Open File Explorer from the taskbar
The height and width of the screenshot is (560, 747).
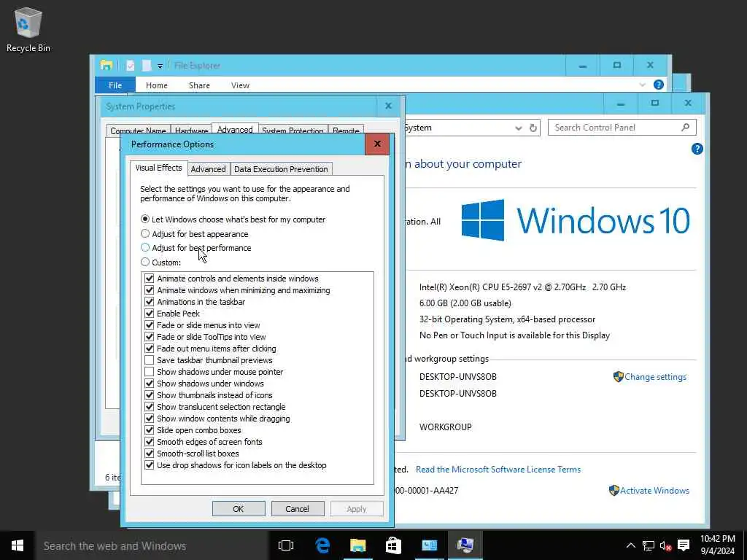coord(357,545)
